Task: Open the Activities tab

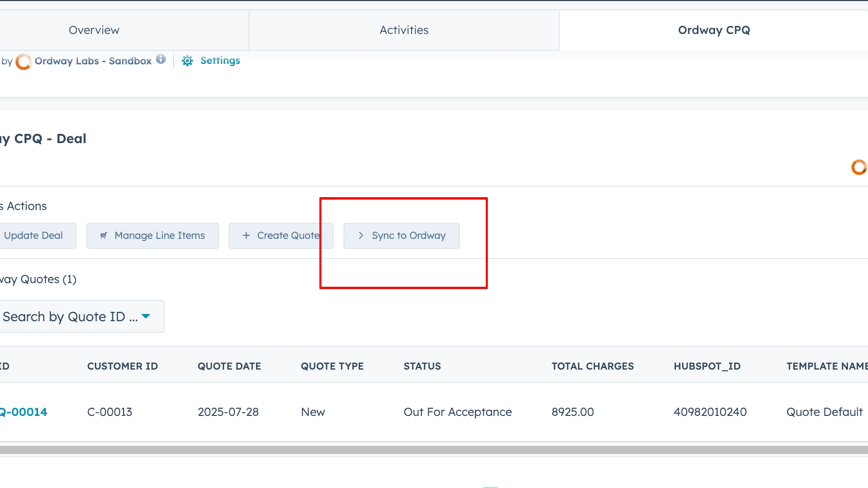Action: pos(404,30)
